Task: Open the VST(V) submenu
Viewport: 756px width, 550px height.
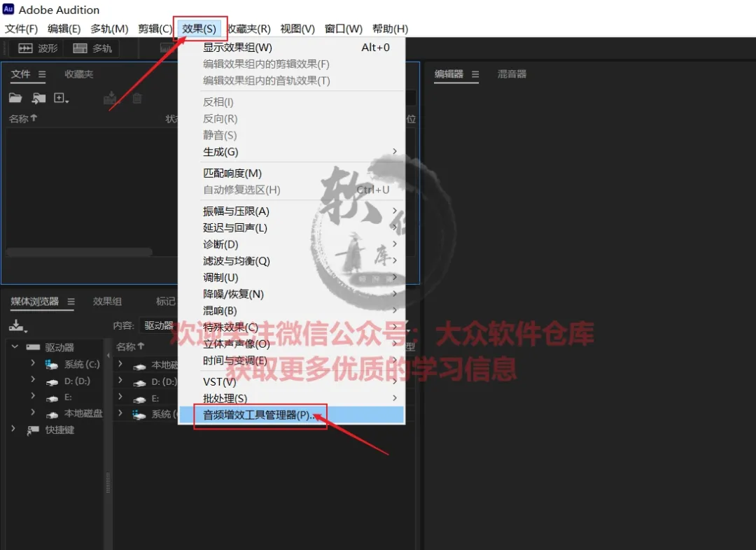Action: pyautogui.click(x=292, y=382)
